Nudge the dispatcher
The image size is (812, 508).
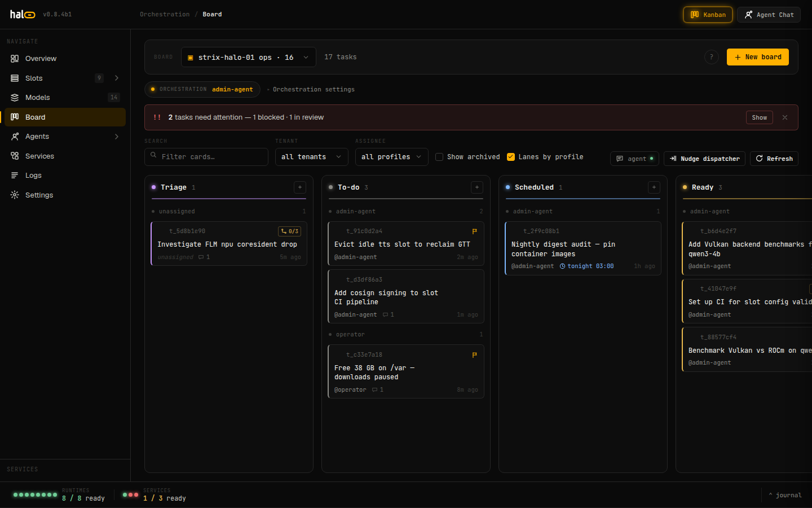click(x=704, y=159)
